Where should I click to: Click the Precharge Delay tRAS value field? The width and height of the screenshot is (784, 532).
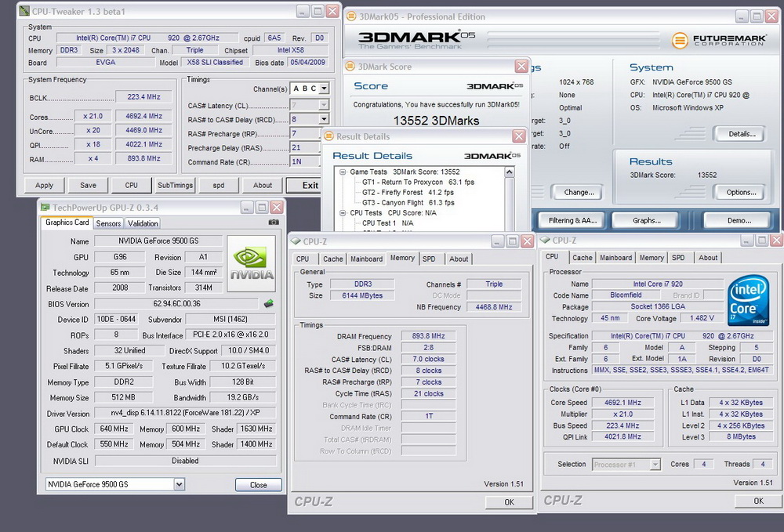pos(304,147)
